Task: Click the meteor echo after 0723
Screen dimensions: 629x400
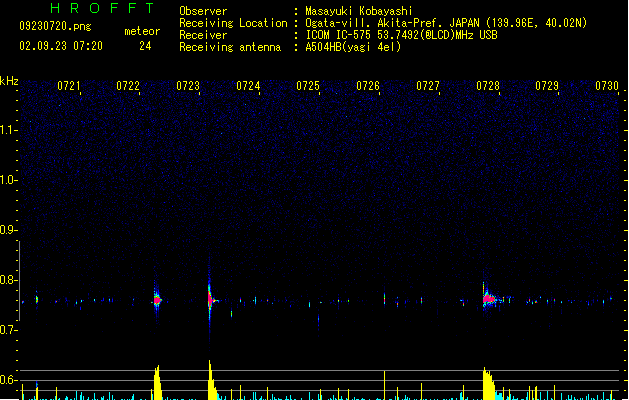Action: click(x=210, y=300)
